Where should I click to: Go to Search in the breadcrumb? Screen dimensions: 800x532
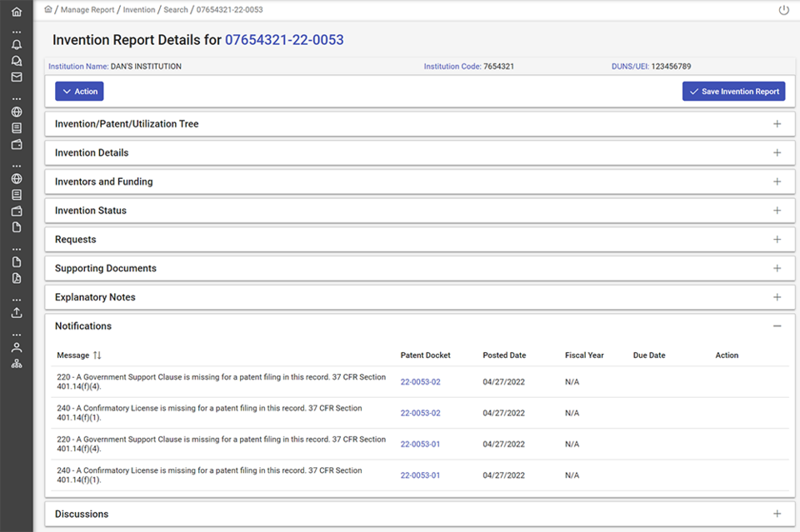175,10
